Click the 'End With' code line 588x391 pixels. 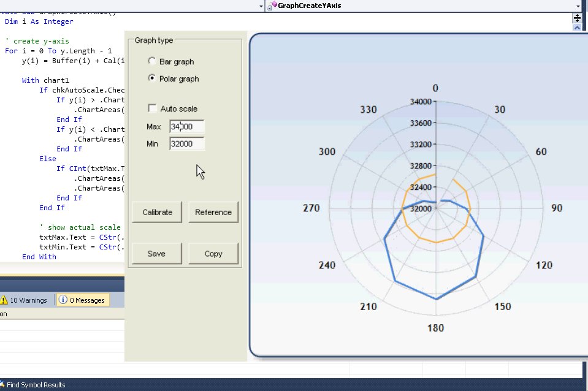pyautogui.click(x=39, y=257)
